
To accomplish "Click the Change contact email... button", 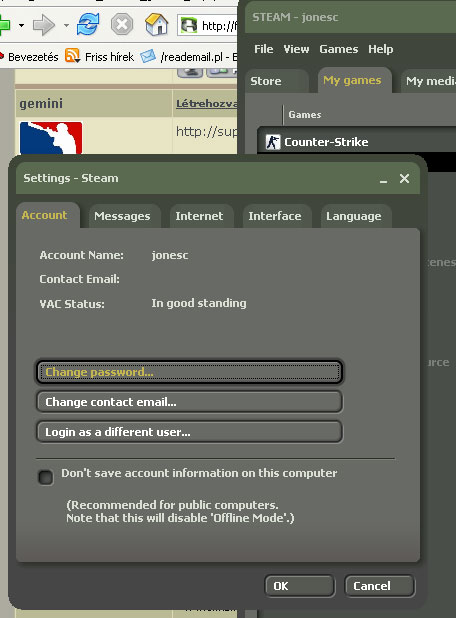I will tap(190, 402).
